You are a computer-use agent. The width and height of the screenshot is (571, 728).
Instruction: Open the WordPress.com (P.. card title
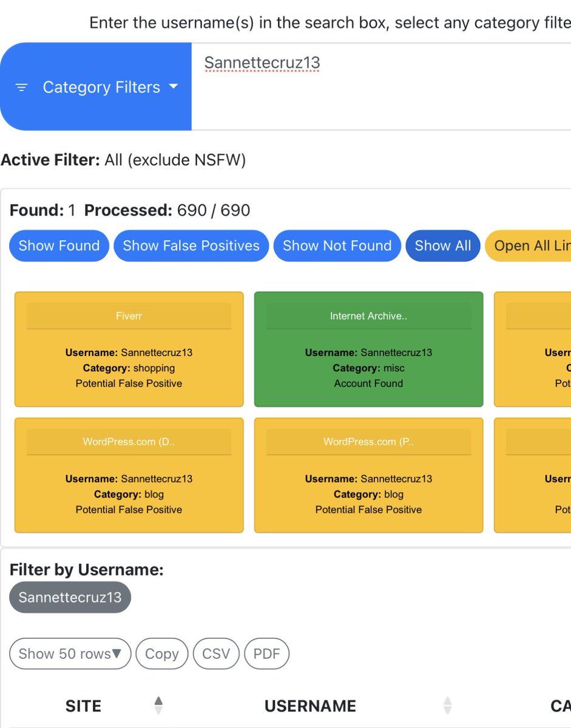coord(368,442)
